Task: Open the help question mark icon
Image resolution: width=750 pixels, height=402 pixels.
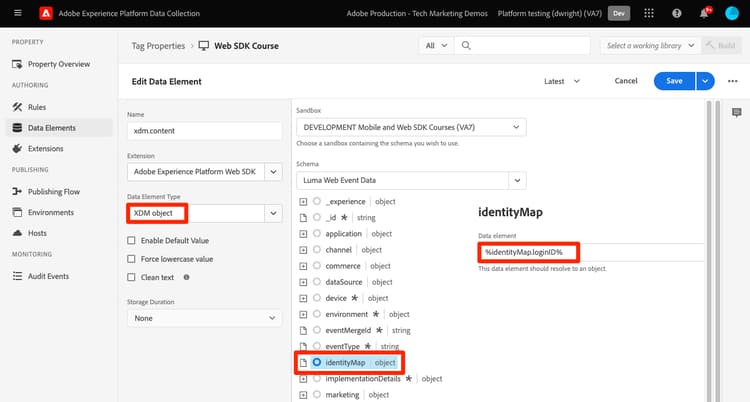Action: coord(676,13)
